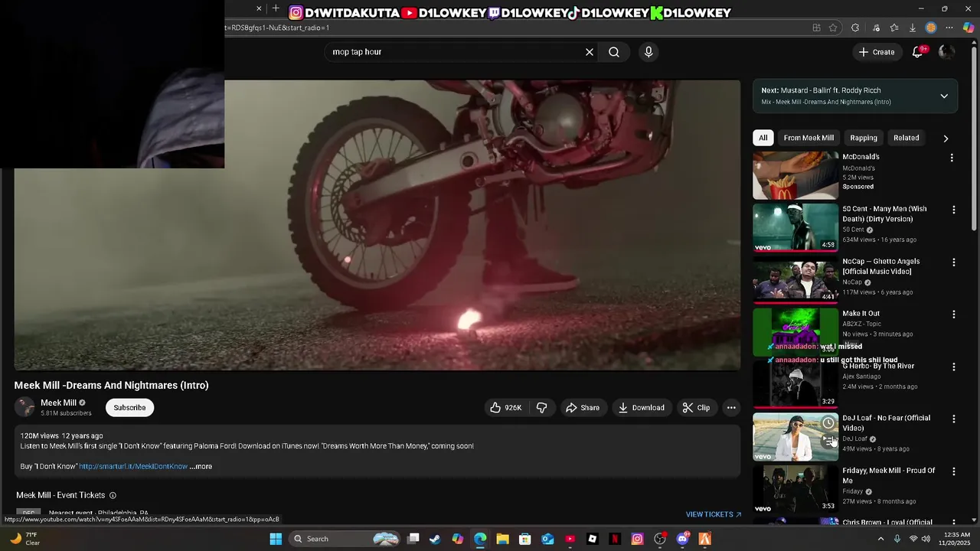Close the current browser tab
980x551 pixels.
[259, 8]
